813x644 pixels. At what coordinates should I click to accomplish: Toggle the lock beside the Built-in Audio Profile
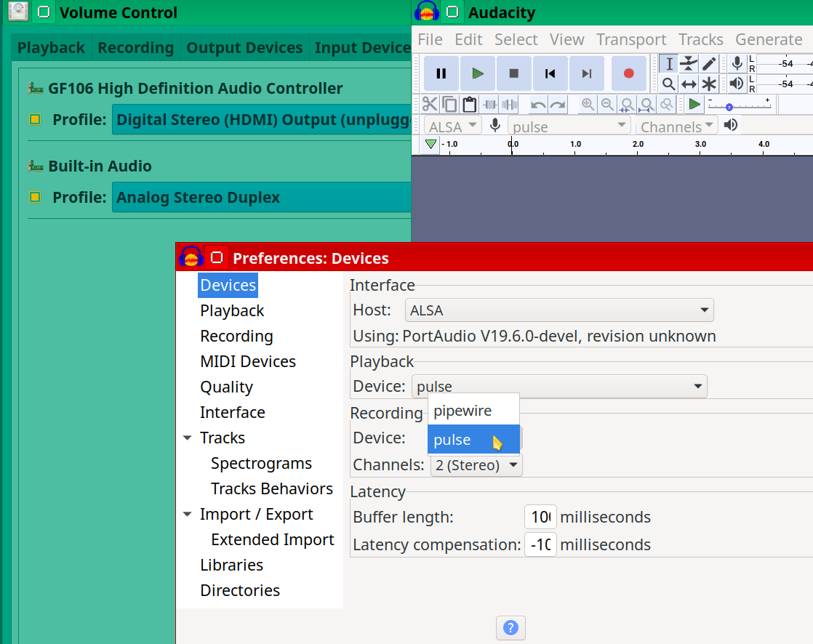tap(35, 198)
